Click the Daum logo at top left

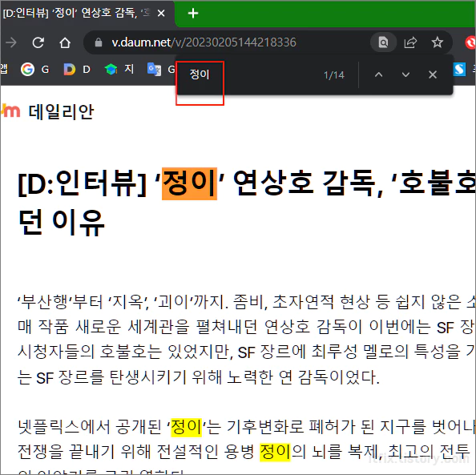click(x=10, y=111)
